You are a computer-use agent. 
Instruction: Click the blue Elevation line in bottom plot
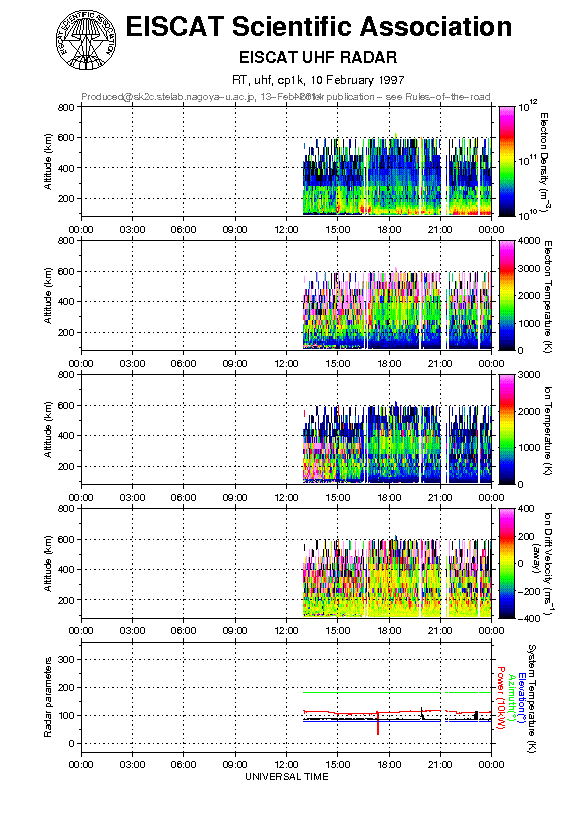point(397,722)
